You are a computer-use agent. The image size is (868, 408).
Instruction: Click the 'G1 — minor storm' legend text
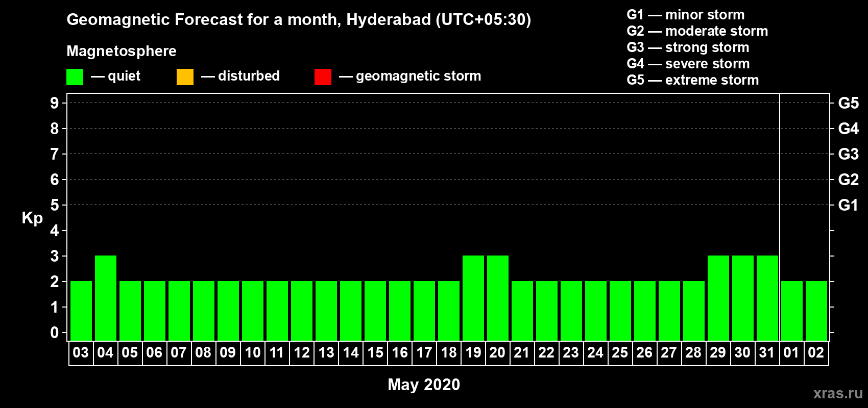tap(686, 15)
